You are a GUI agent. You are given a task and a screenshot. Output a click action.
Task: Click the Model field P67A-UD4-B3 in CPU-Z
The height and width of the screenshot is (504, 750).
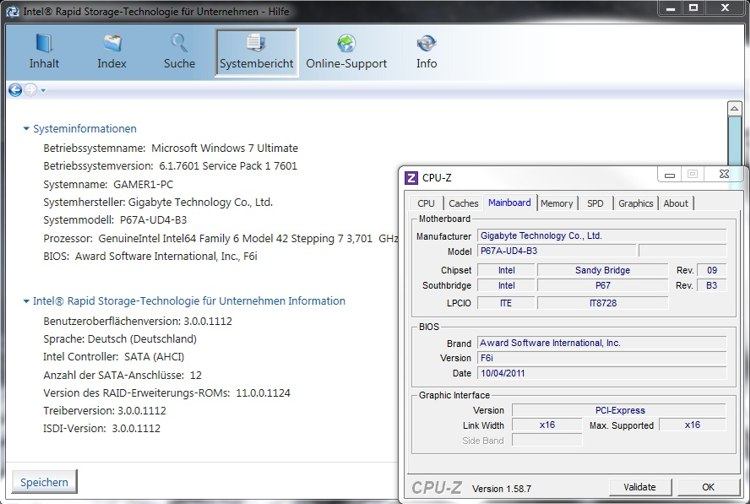[557, 251]
